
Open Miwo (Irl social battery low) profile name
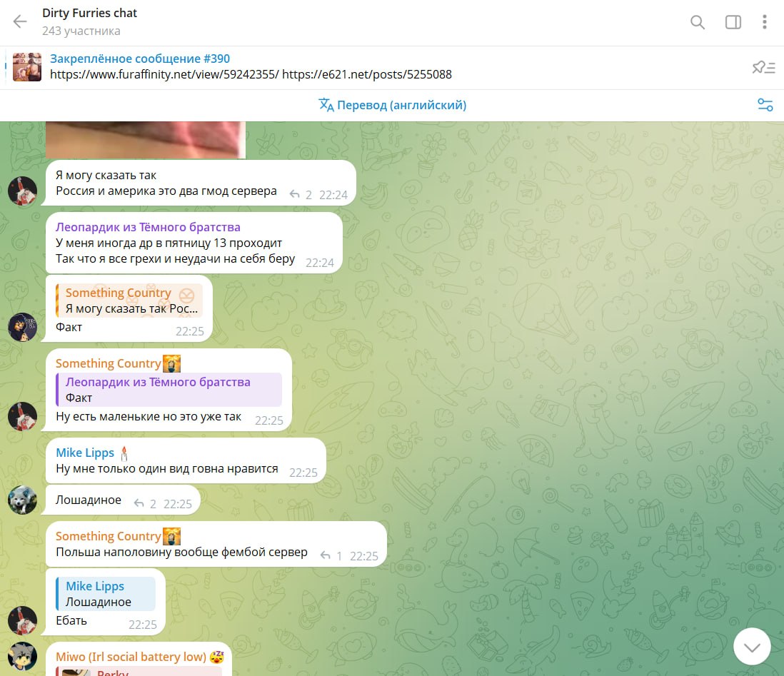click(x=131, y=657)
